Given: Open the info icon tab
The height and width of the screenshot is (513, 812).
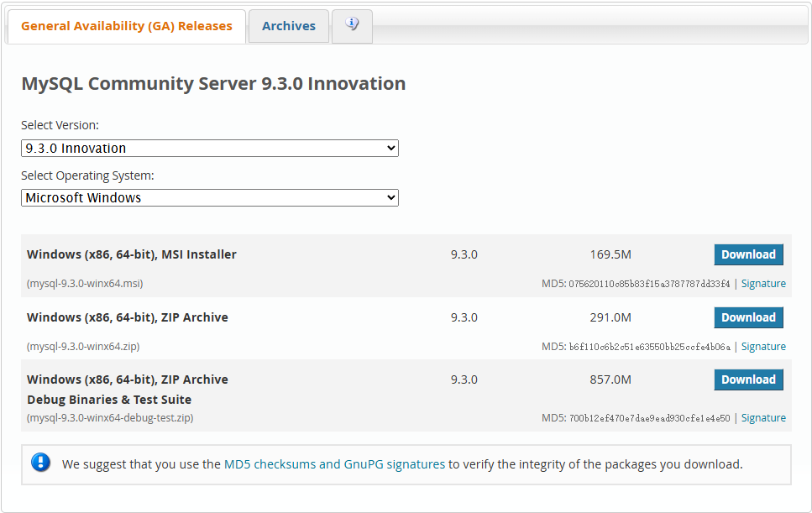Looking at the screenshot, I should pyautogui.click(x=352, y=25).
